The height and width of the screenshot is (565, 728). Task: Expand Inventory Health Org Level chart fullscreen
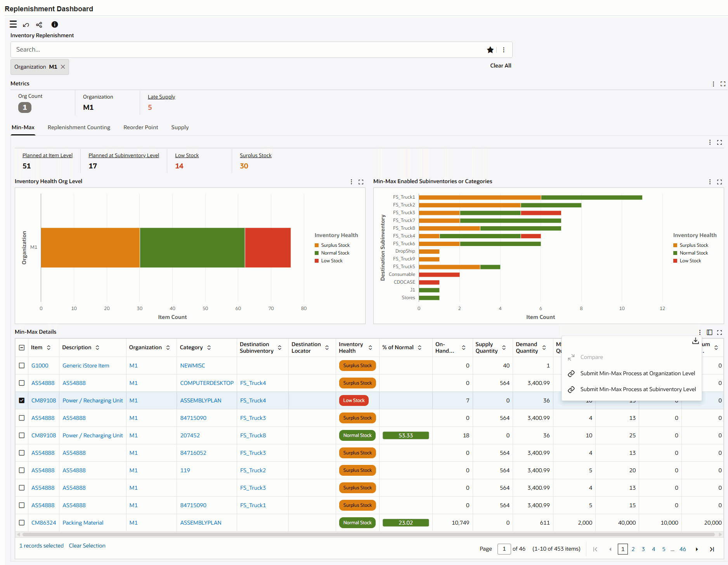(x=361, y=182)
